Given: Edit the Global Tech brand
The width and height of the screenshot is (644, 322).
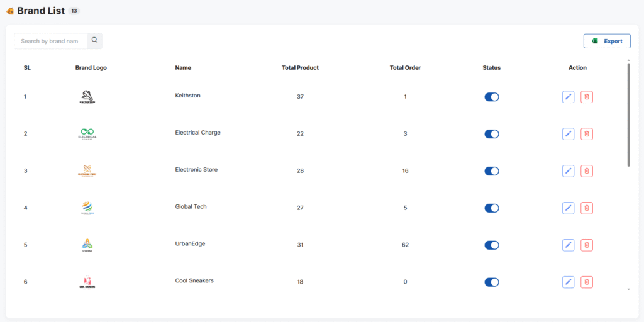Looking at the screenshot, I should point(568,208).
